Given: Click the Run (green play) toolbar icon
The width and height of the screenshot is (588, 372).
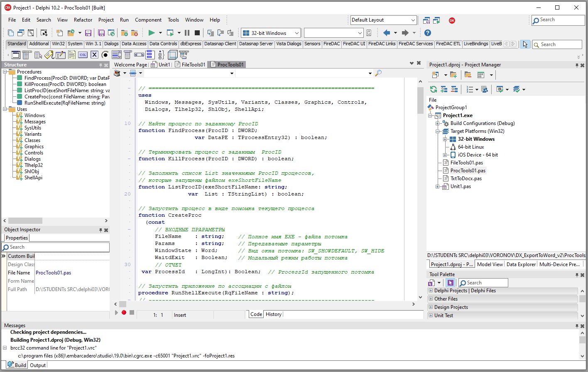Looking at the screenshot, I should pyautogui.click(x=152, y=33).
